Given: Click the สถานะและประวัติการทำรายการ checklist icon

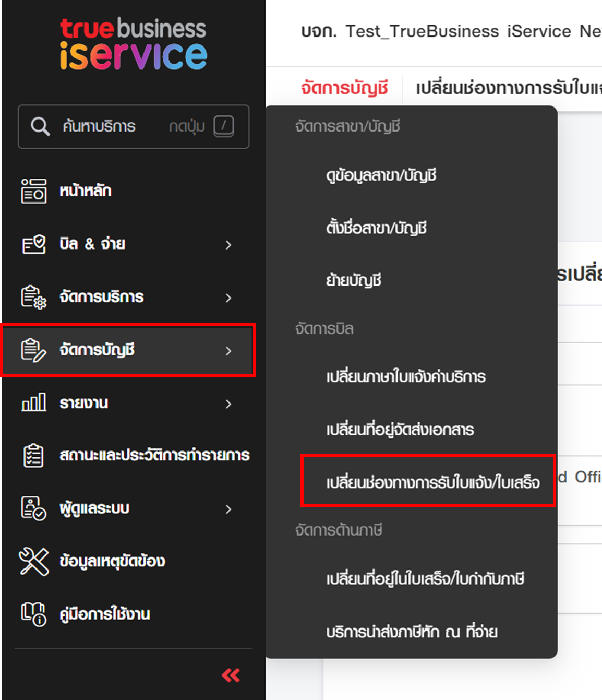Looking at the screenshot, I should [x=34, y=455].
